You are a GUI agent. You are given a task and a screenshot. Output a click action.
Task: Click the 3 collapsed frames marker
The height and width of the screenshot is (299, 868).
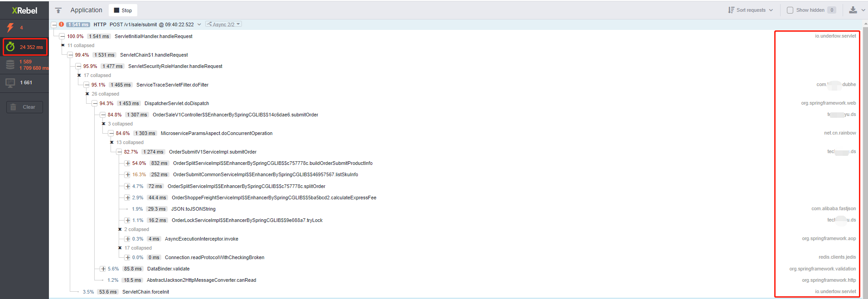pyautogui.click(x=104, y=124)
